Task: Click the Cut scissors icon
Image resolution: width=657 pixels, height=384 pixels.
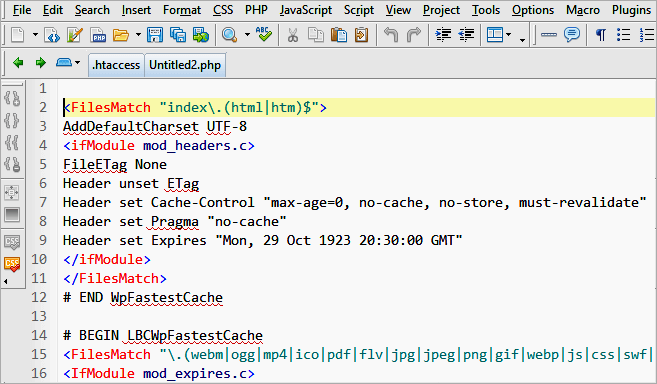Action: [x=292, y=35]
